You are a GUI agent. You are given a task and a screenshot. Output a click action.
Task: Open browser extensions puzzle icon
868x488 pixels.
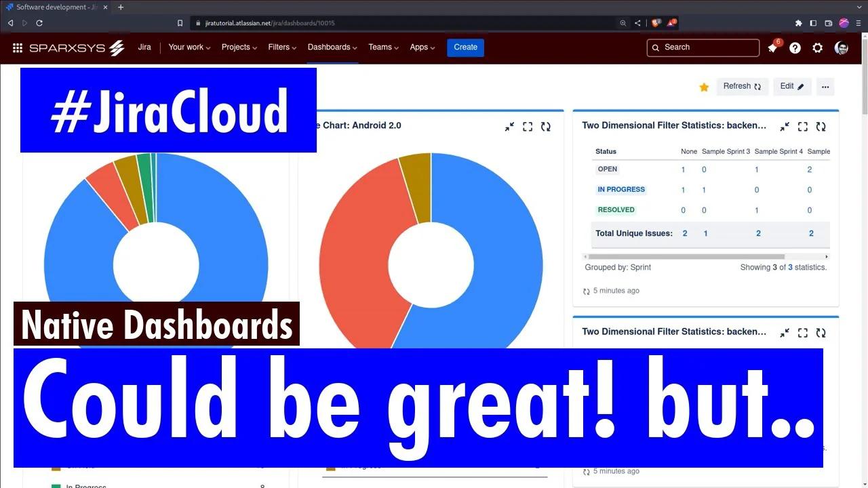[x=799, y=23]
